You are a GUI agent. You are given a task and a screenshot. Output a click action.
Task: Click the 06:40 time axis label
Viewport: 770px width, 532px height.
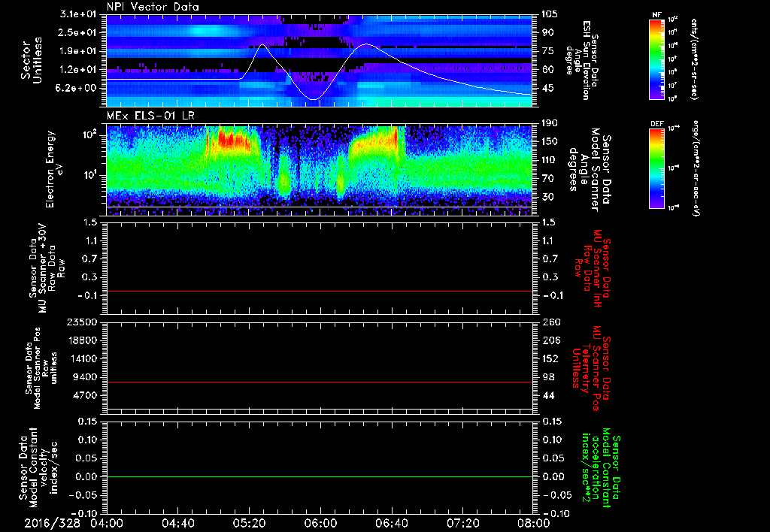390,523
